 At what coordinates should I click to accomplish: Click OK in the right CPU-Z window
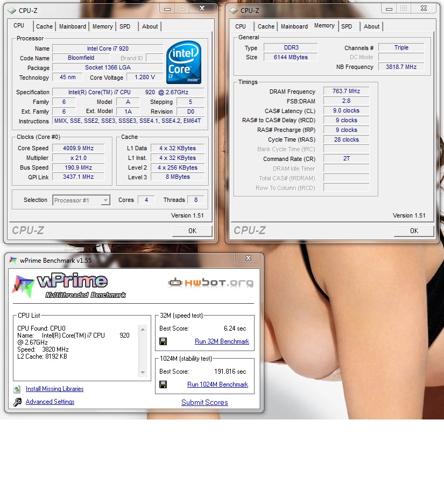(x=414, y=231)
